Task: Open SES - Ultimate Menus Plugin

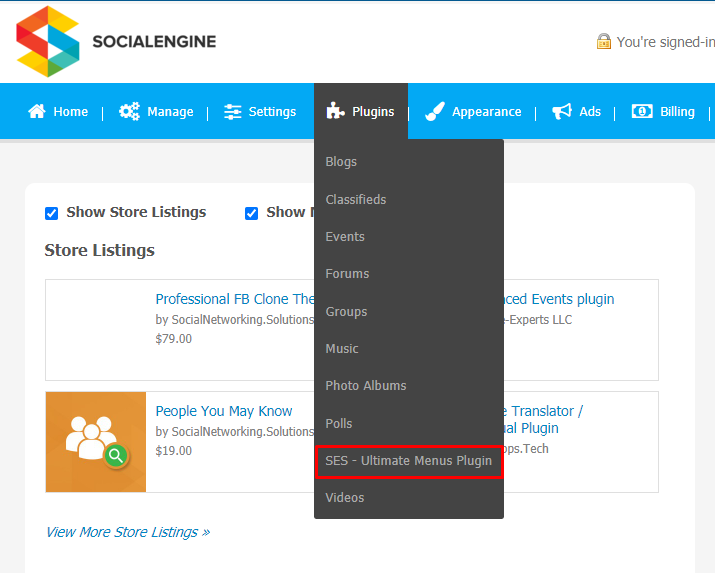Action: (409, 461)
